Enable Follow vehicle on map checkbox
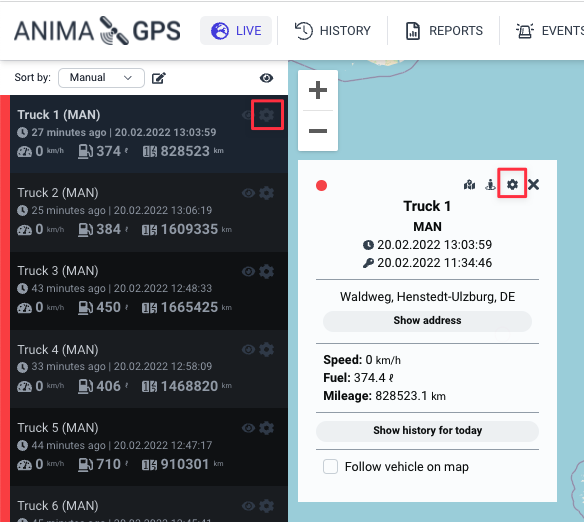Viewport: 584px width, 522px height. [330, 466]
